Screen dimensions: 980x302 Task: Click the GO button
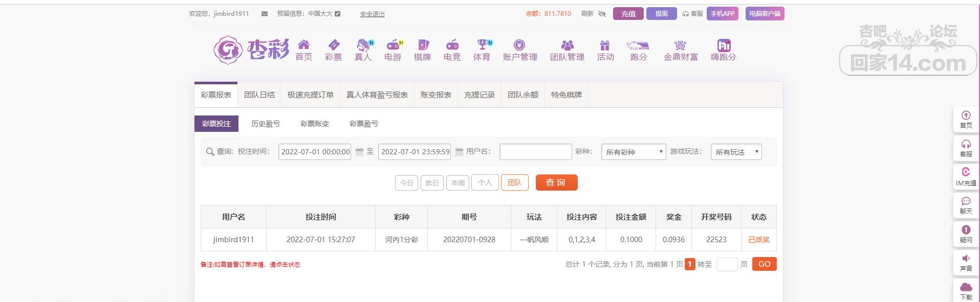[764, 264]
